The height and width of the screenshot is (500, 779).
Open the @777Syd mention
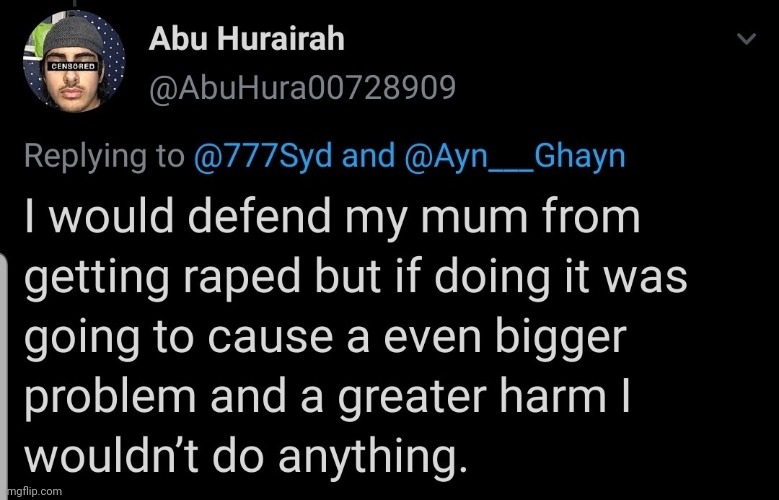pyautogui.click(x=263, y=155)
